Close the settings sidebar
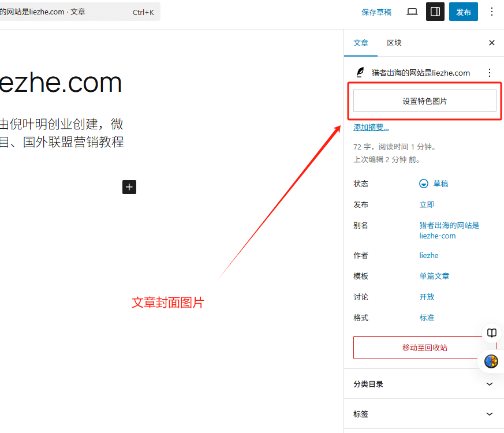The image size is (504, 433). coord(491,43)
